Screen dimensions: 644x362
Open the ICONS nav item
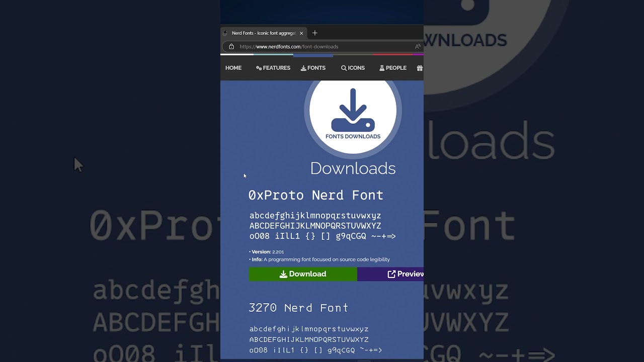(x=353, y=68)
